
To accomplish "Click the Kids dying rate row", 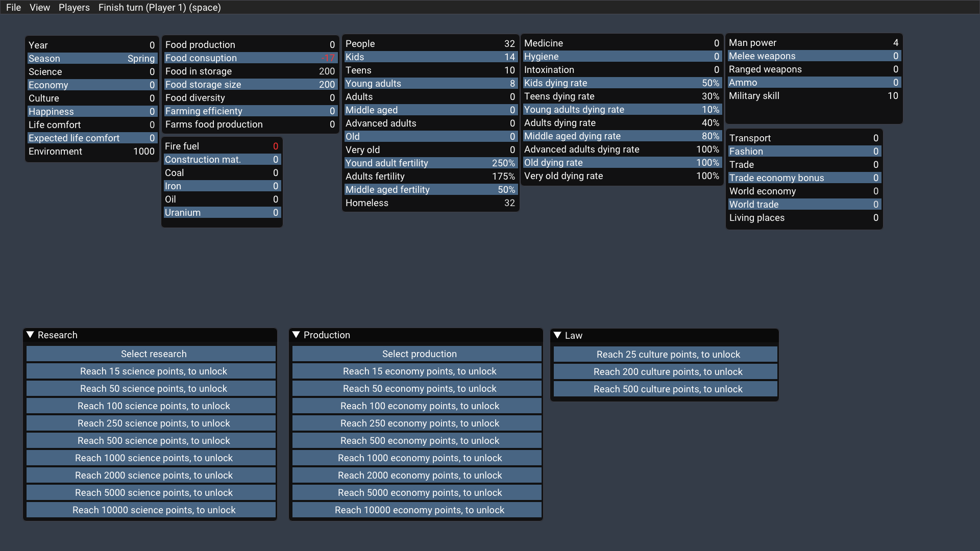I will [x=622, y=83].
